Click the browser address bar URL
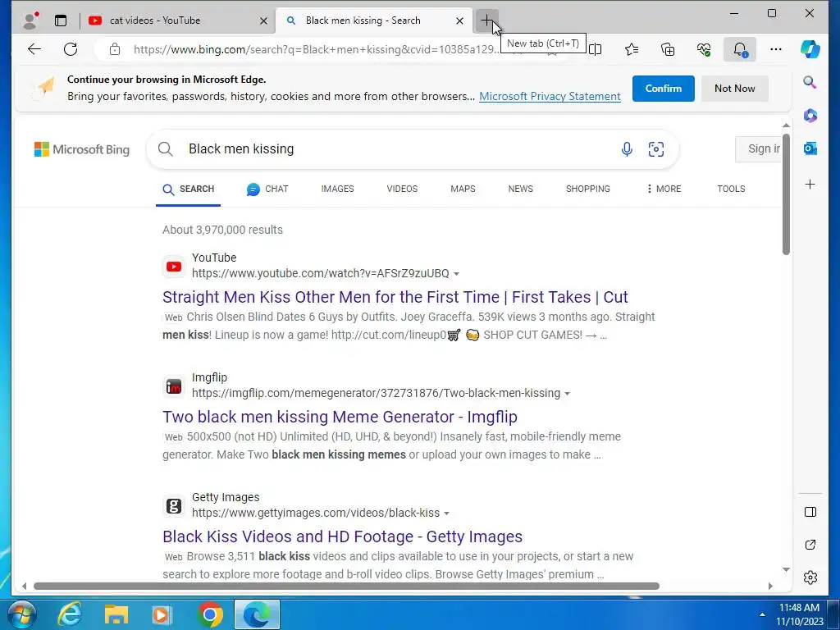This screenshot has width=840, height=630. coord(316,49)
